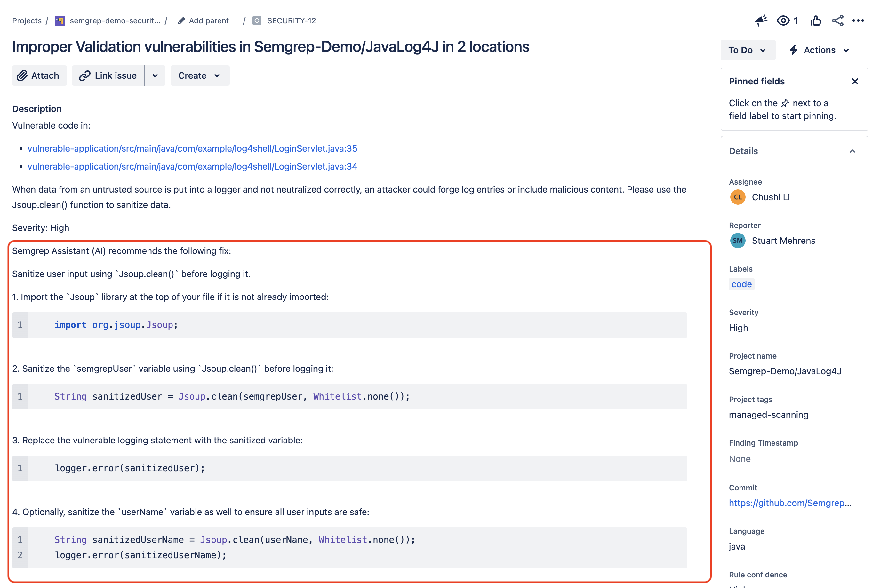The image size is (880, 588).
Task: Like the issue with the thumbs up
Action: [816, 20]
